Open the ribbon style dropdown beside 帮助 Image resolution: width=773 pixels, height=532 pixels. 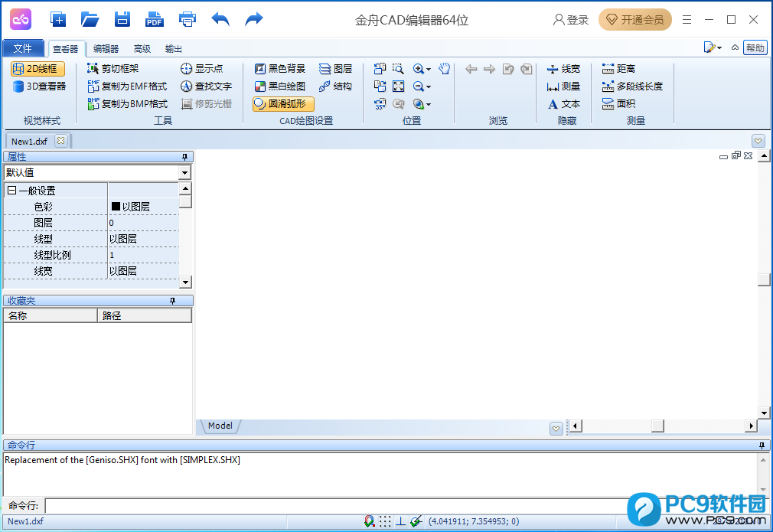[x=713, y=47]
